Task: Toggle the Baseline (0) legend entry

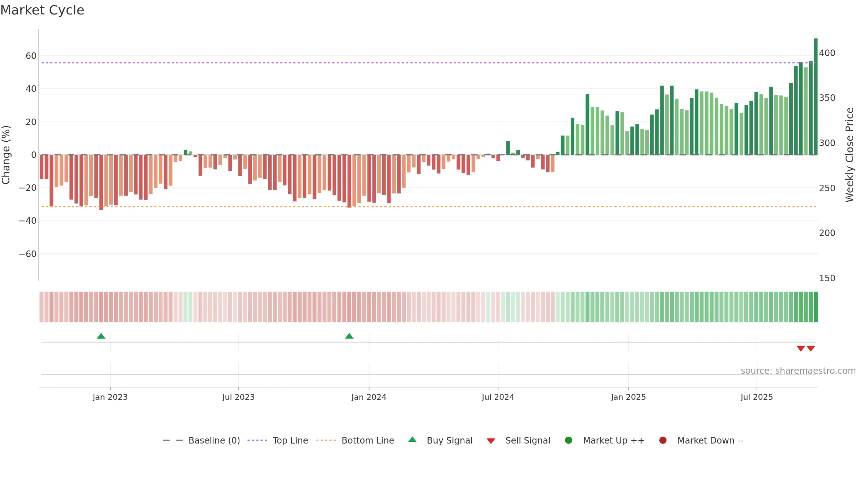Action: [201, 440]
